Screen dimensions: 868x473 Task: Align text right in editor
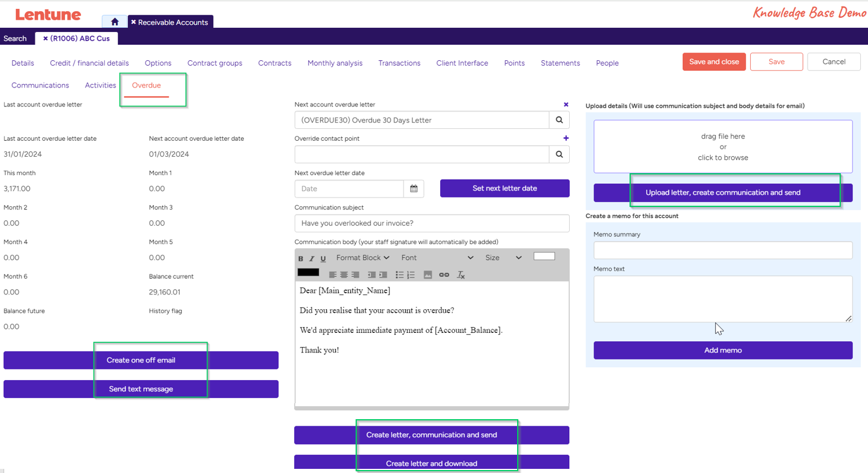click(x=355, y=275)
